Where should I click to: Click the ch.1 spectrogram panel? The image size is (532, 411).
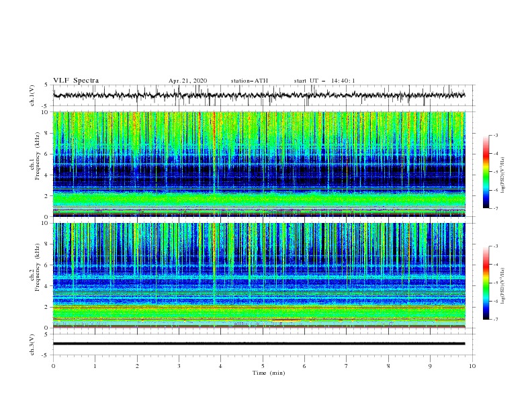coord(259,164)
